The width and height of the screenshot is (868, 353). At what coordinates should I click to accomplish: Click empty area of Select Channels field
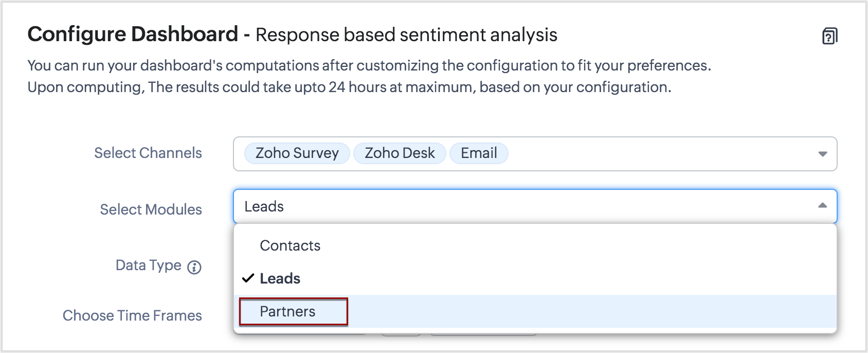(x=658, y=154)
